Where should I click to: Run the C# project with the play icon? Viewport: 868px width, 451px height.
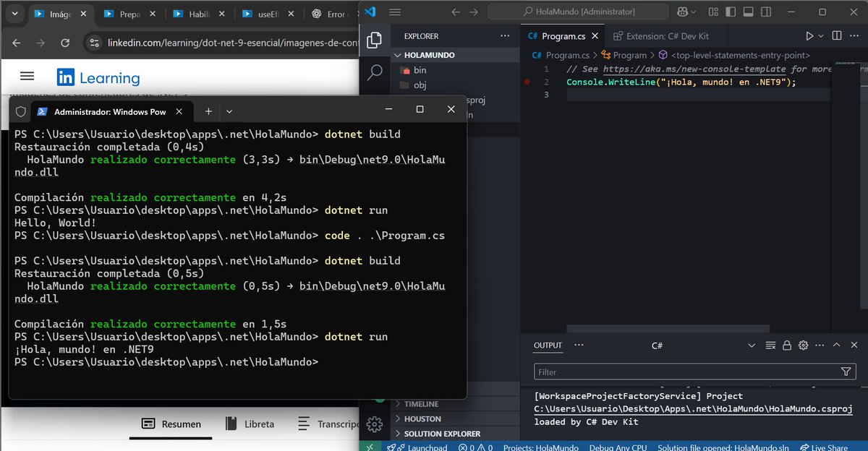[x=809, y=36]
